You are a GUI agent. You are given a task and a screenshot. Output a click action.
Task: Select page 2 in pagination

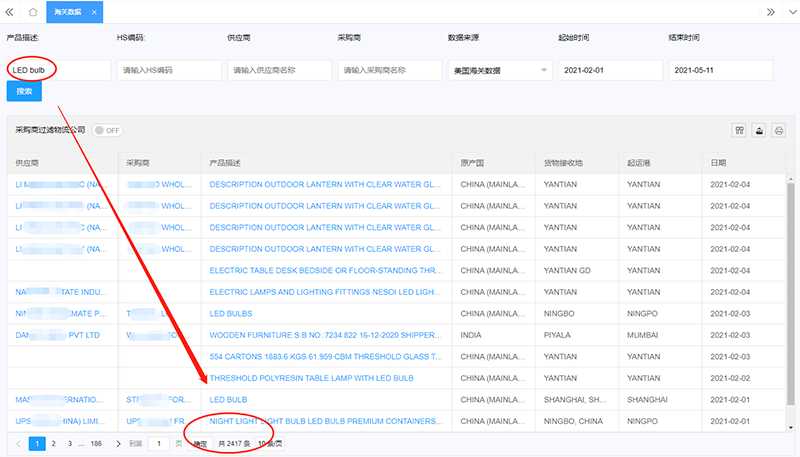[x=55, y=443]
